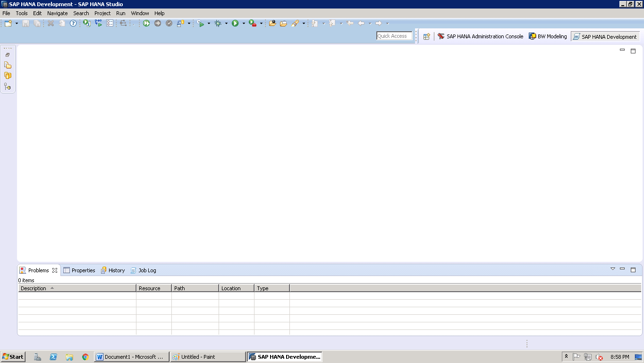
Task: Click the Forward navigation arrow icon
Action: pos(379,23)
